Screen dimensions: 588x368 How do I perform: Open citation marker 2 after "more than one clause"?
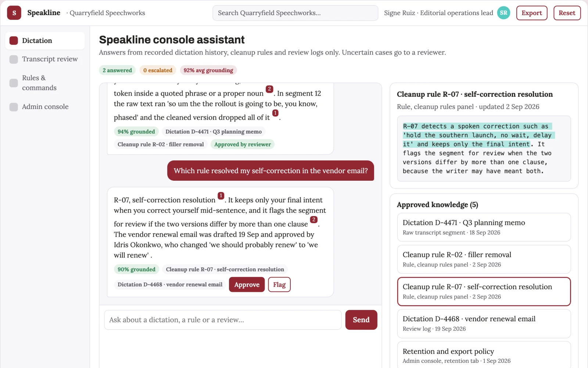(x=313, y=220)
